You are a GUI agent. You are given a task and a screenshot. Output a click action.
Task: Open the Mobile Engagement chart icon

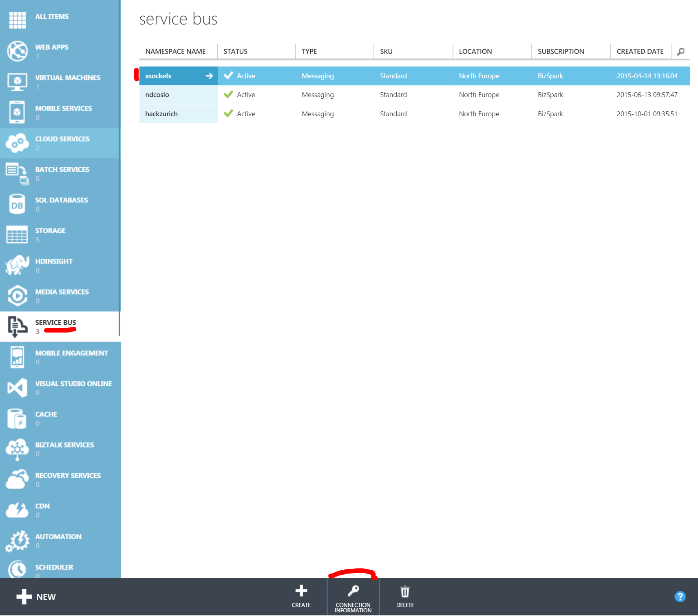coord(17,357)
